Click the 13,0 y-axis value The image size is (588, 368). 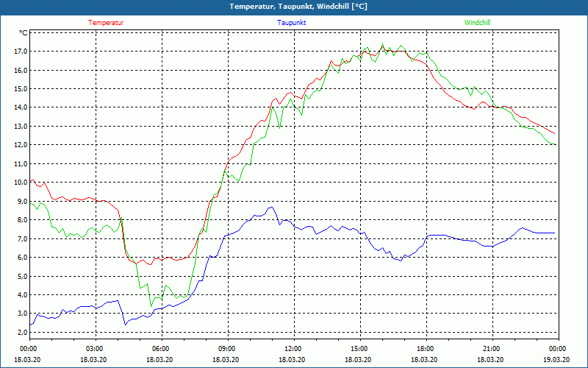[21, 126]
